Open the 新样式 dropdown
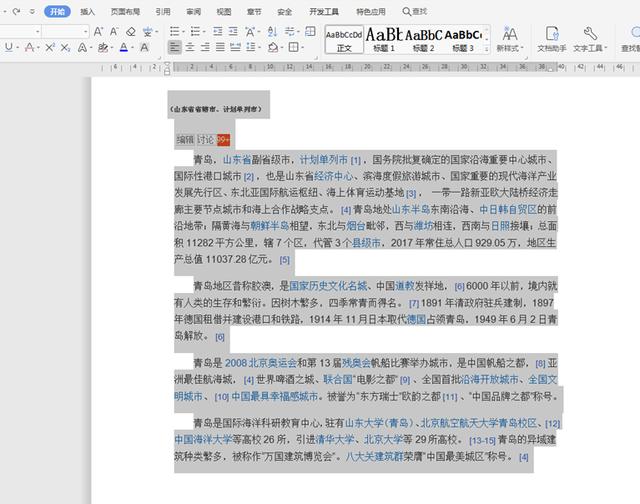This screenshot has width=640, height=504. pos(510,40)
